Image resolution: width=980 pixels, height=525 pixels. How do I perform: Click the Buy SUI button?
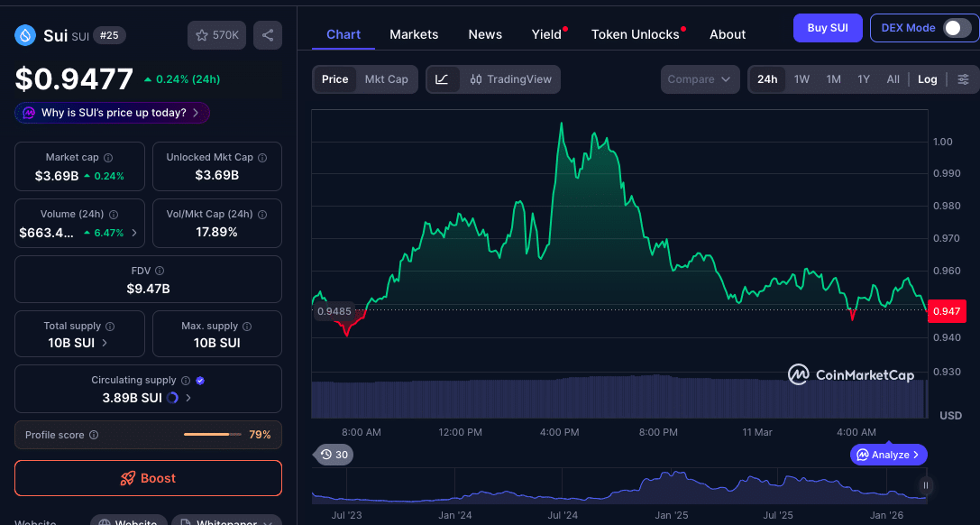[827, 28]
